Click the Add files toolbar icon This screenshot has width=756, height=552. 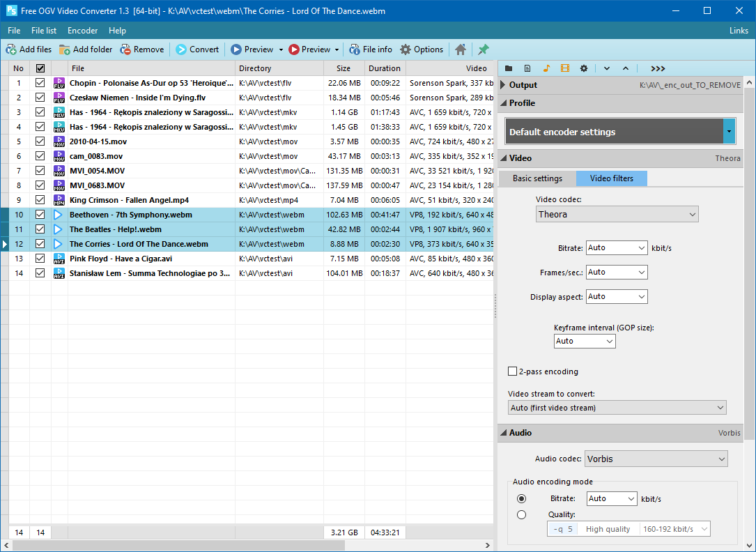tap(11, 49)
